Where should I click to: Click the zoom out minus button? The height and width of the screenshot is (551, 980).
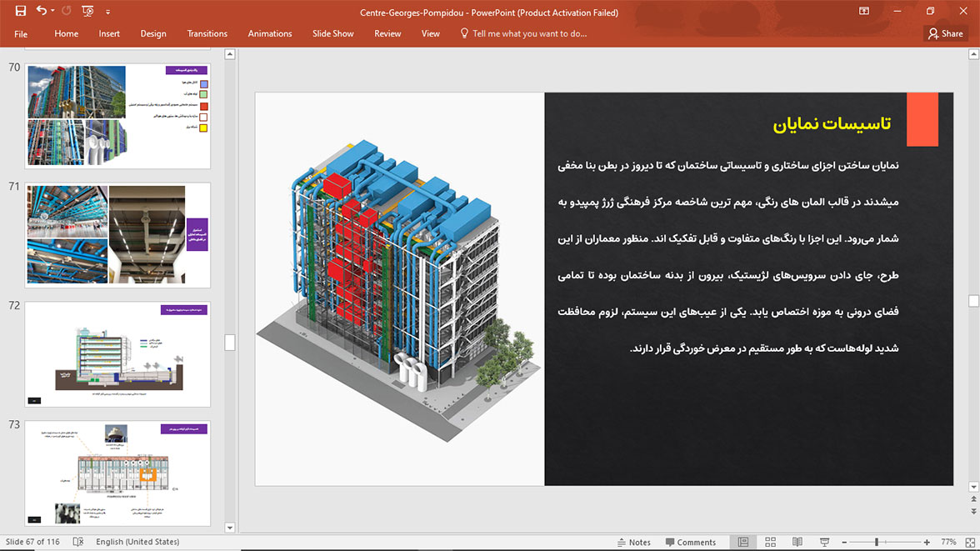pyautogui.click(x=844, y=542)
